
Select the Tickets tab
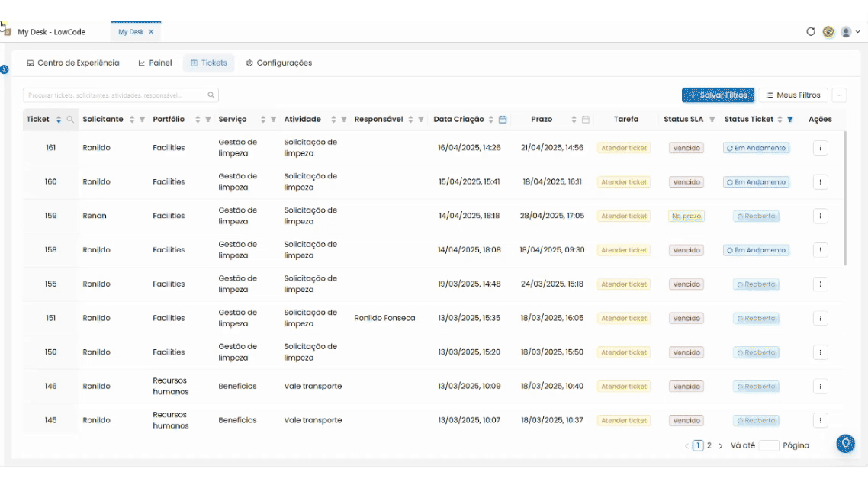pyautogui.click(x=209, y=63)
